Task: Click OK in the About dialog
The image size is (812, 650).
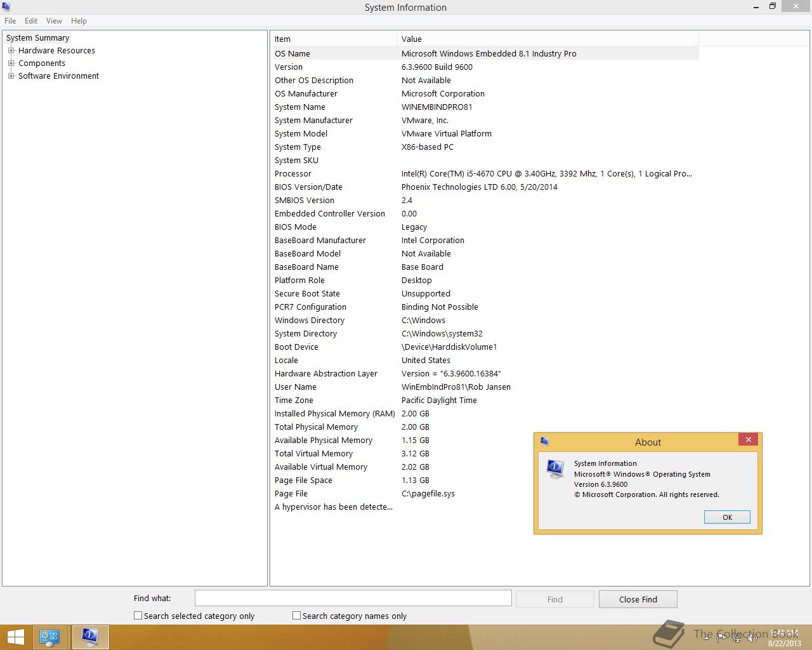Action: pyautogui.click(x=727, y=517)
